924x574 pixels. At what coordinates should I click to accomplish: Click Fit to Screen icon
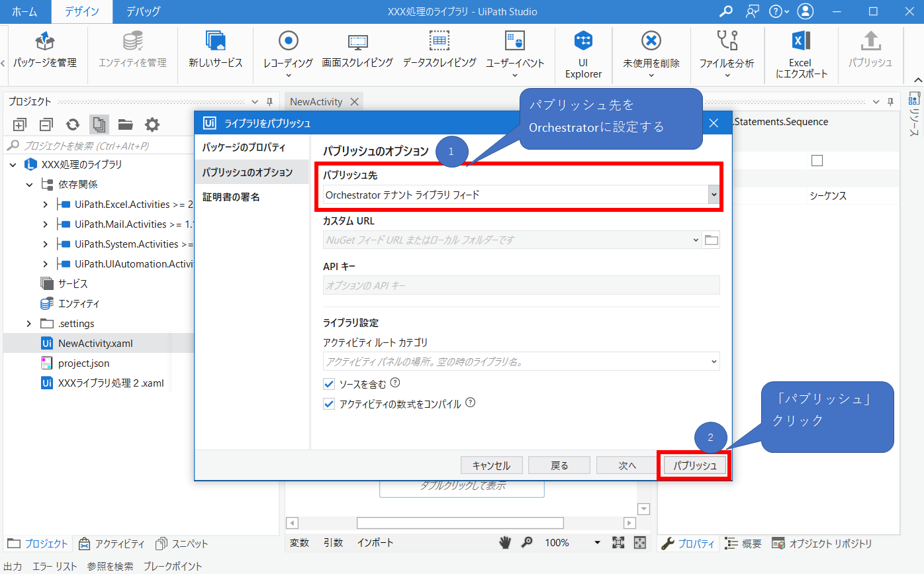(618, 543)
